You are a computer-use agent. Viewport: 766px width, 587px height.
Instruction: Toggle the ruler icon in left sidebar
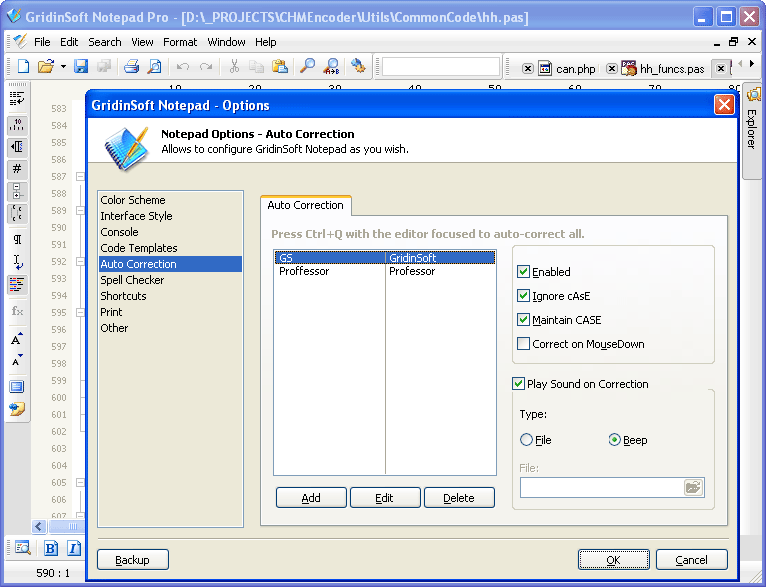tap(17, 125)
